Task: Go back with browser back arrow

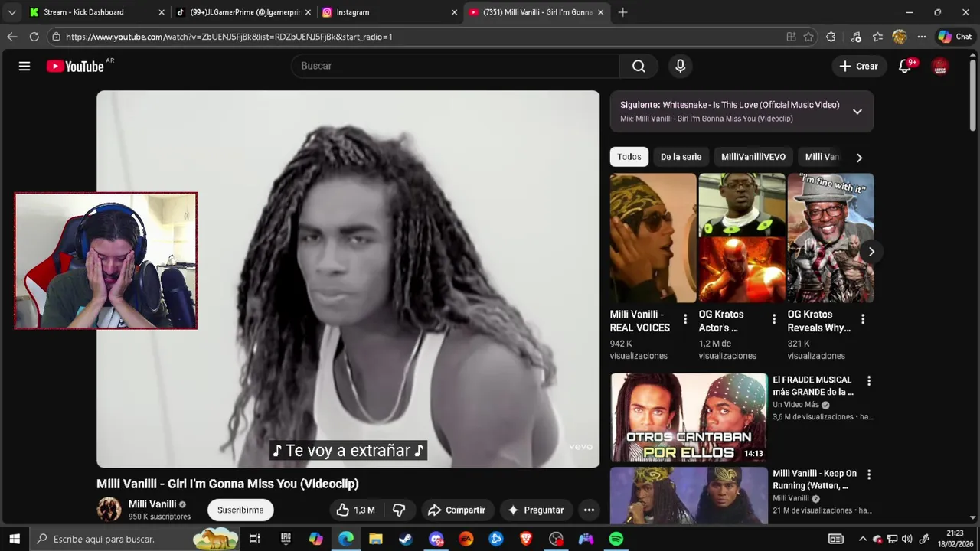Action: [11, 37]
